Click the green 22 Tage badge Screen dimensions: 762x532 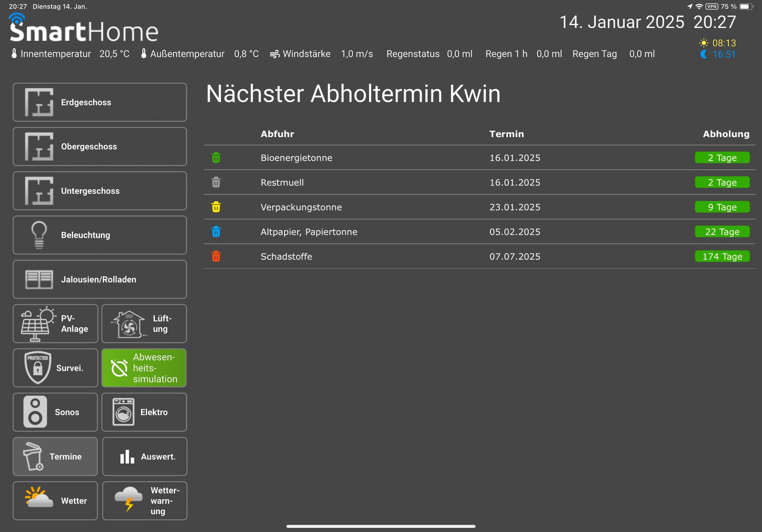pyautogui.click(x=722, y=232)
